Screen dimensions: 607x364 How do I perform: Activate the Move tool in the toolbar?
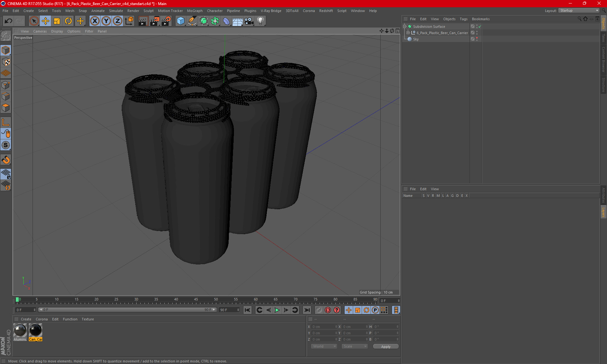tap(45, 21)
